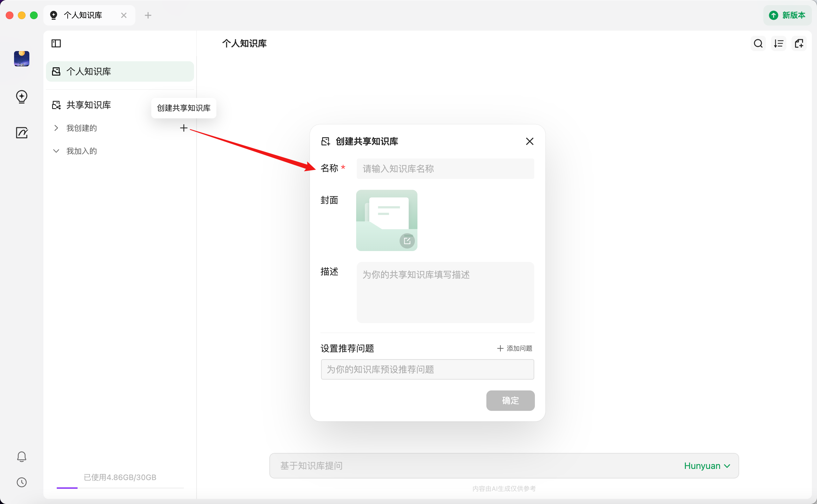
Task: Click the knowledge base name input field
Action: click(445, 169)
